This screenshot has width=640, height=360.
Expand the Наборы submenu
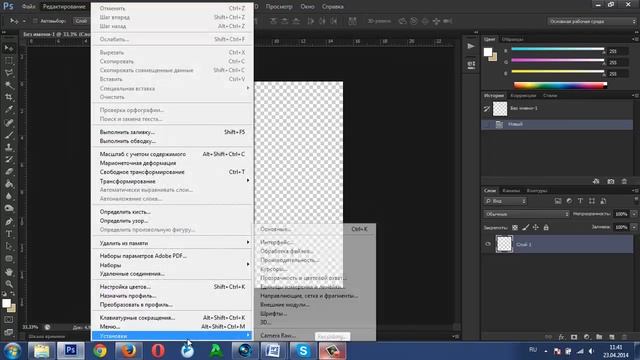173,265
